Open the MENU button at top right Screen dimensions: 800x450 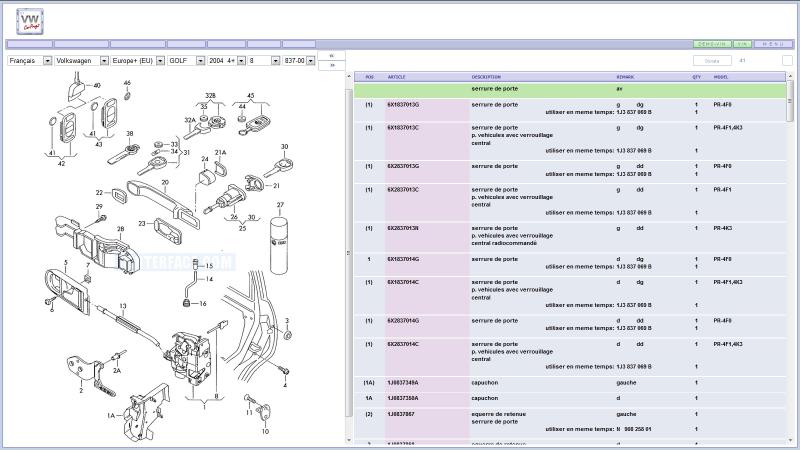(773, 44)
